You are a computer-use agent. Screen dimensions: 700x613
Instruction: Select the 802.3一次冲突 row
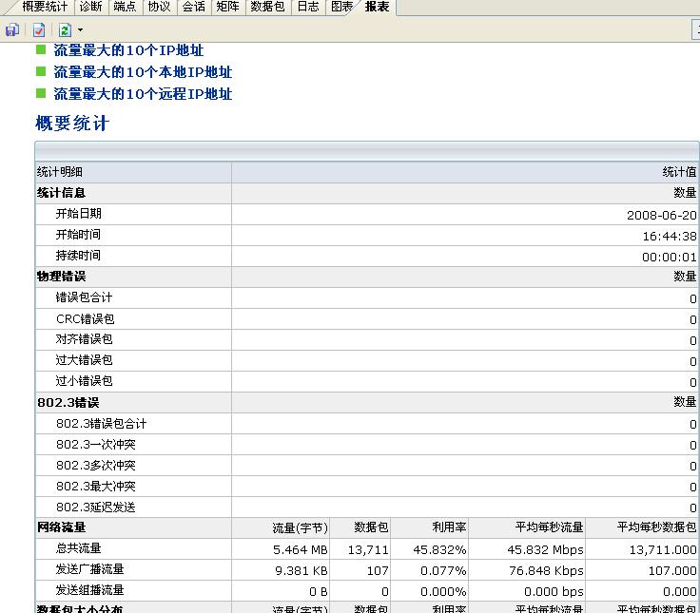tap(366, 445)
